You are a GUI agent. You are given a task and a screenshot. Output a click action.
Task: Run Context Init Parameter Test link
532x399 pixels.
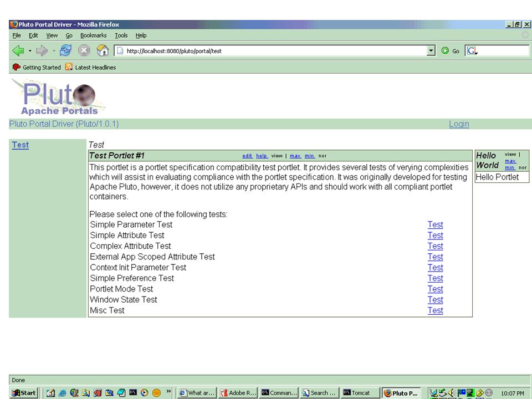tap(436, 267)
